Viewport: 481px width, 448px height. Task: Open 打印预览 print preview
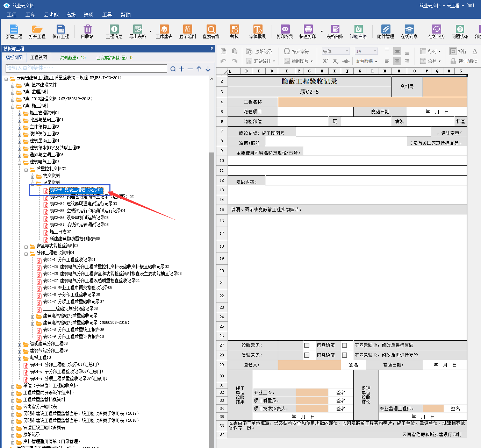point(285,31)
